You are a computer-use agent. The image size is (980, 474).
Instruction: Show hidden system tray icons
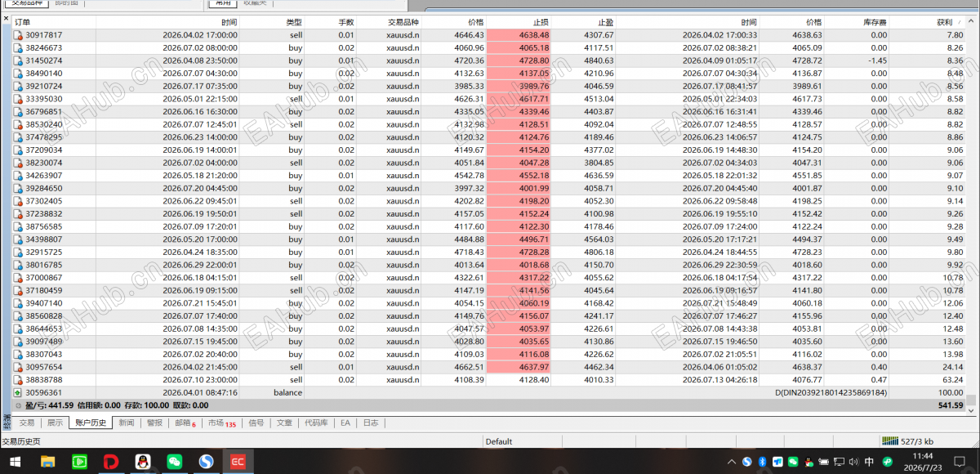click(x=731, y=462)
